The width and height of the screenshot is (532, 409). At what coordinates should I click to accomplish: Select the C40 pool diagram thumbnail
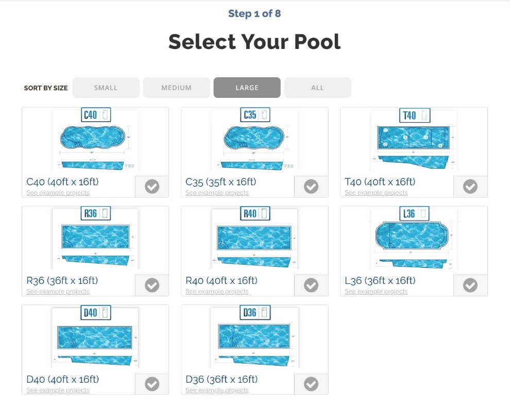(95, 139)
